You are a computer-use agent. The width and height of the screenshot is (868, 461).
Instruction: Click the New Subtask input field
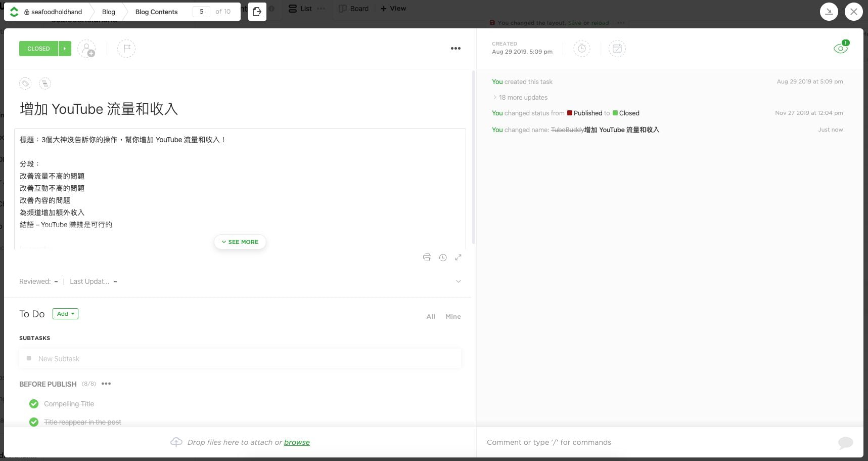pyautogui.click(x=240, y=359)
